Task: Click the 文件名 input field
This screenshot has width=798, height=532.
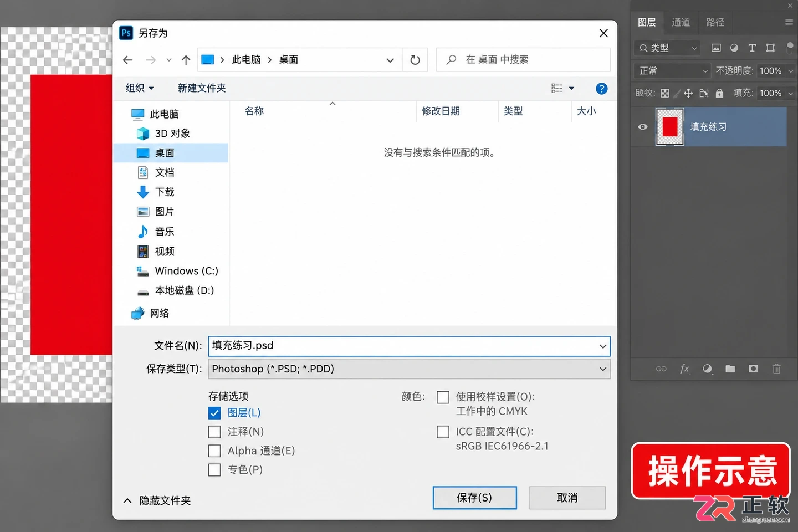Action: (x=410, y=346)
